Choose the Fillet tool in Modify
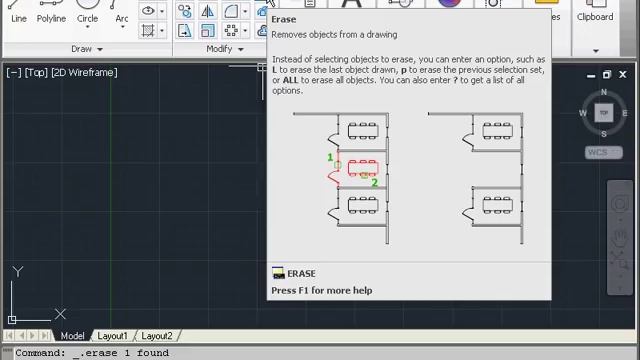The image size is (640, 360). tap(231, 11)
